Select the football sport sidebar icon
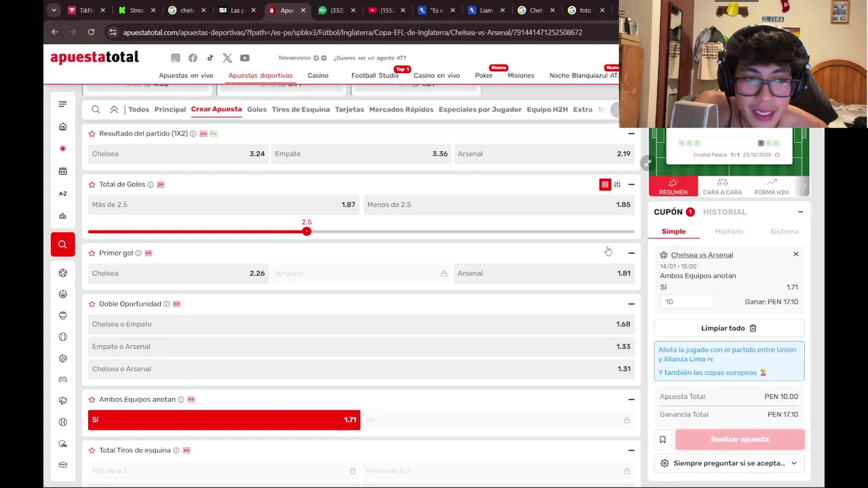Viewport: 868px width, 488px height. point(62,272)
